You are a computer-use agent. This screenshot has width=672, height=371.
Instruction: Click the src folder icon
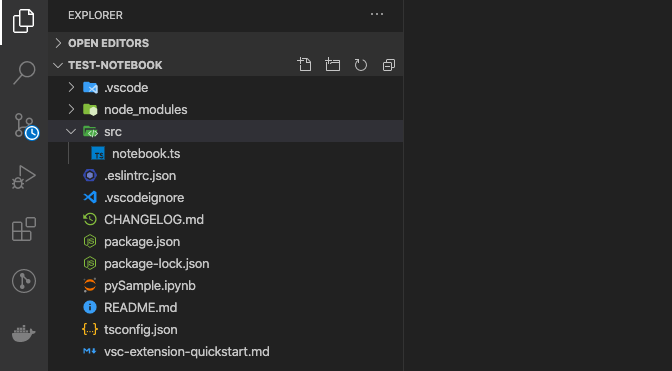pyautogui.click(x=90, y=132)
